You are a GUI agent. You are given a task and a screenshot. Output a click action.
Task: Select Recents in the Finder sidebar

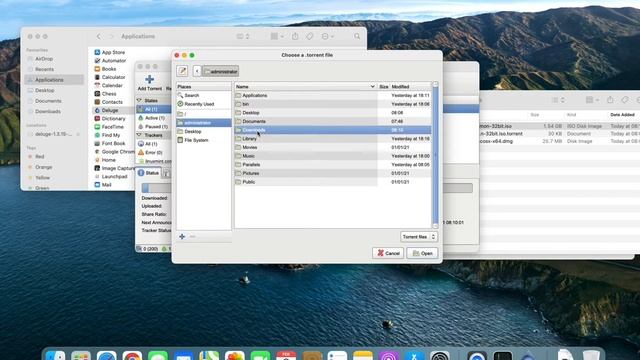coord(44,69)
